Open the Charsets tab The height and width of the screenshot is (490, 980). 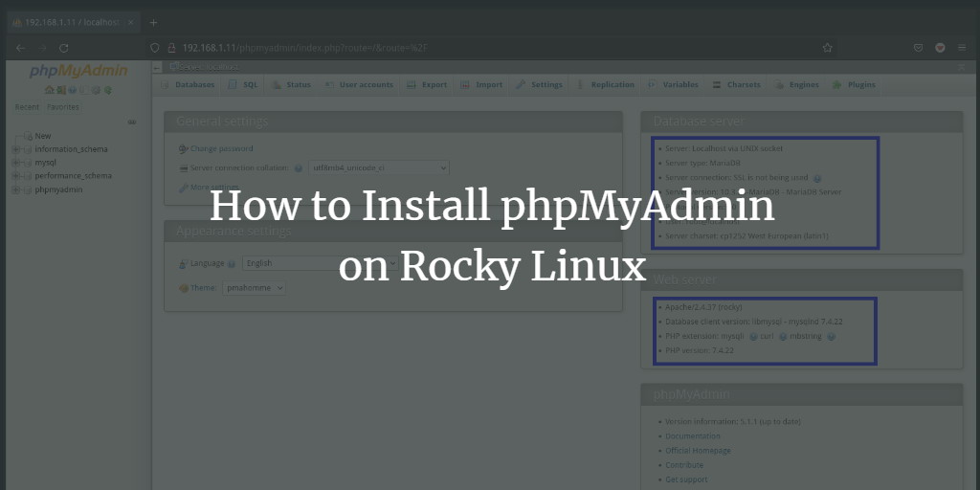click(736, 85)
